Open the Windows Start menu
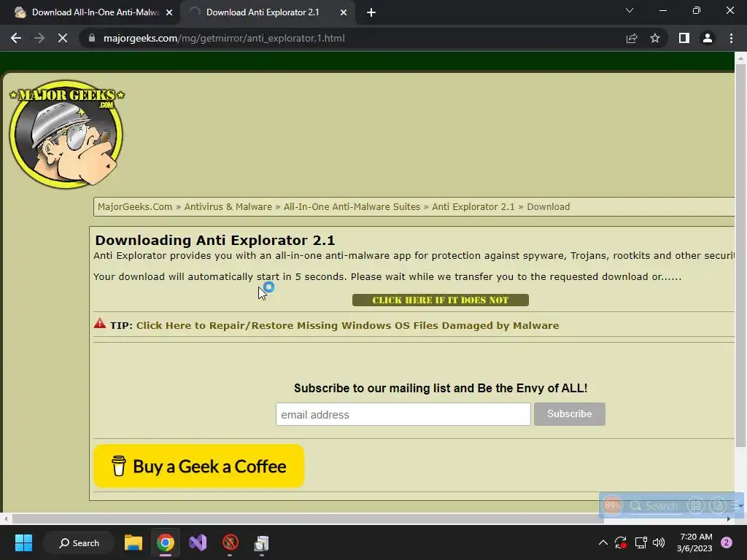This screenshot has height=560, width=747. [x=23, y=542]
